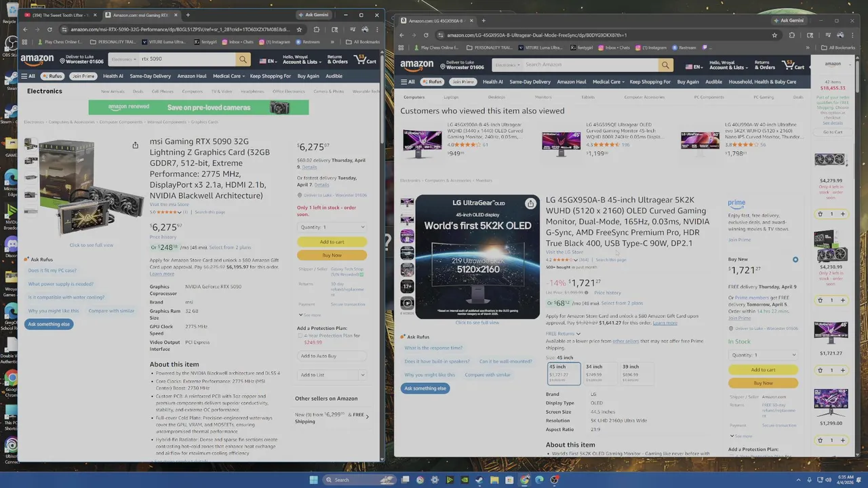The width and height of the screenshot is (868, 488).
Task: Expand the FREE Returns chevron on the LG page
Action: click(578, 334)
